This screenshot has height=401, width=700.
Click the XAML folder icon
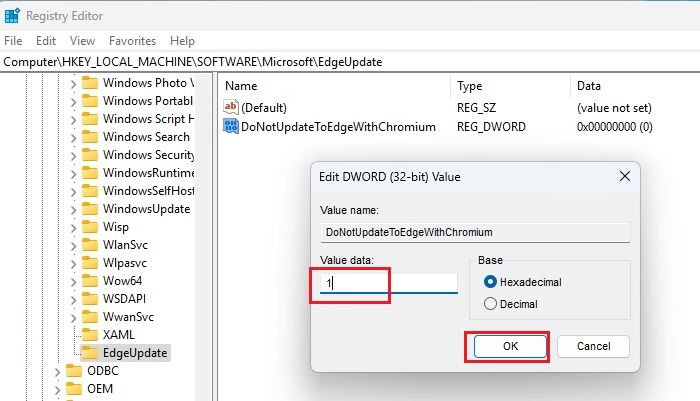tap(90, 335)
